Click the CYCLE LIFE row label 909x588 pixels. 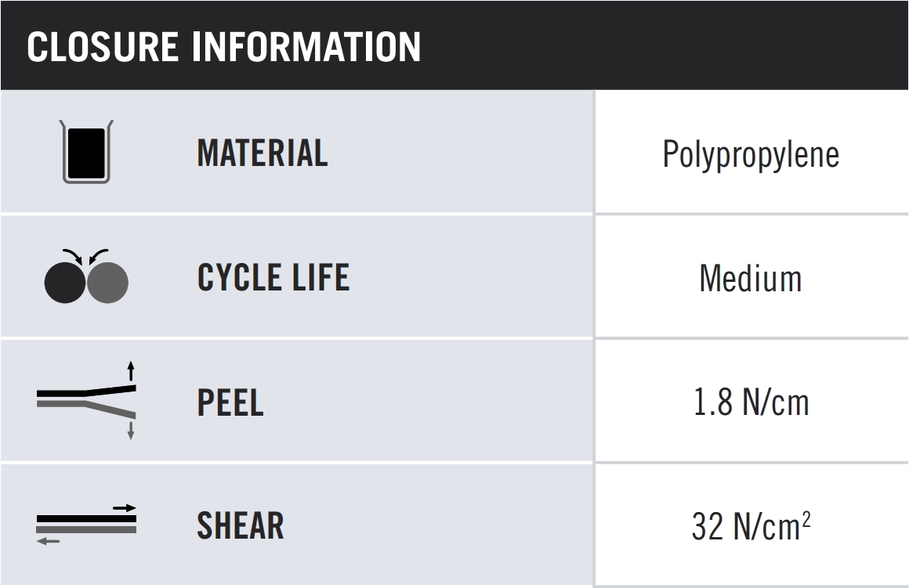273,277
